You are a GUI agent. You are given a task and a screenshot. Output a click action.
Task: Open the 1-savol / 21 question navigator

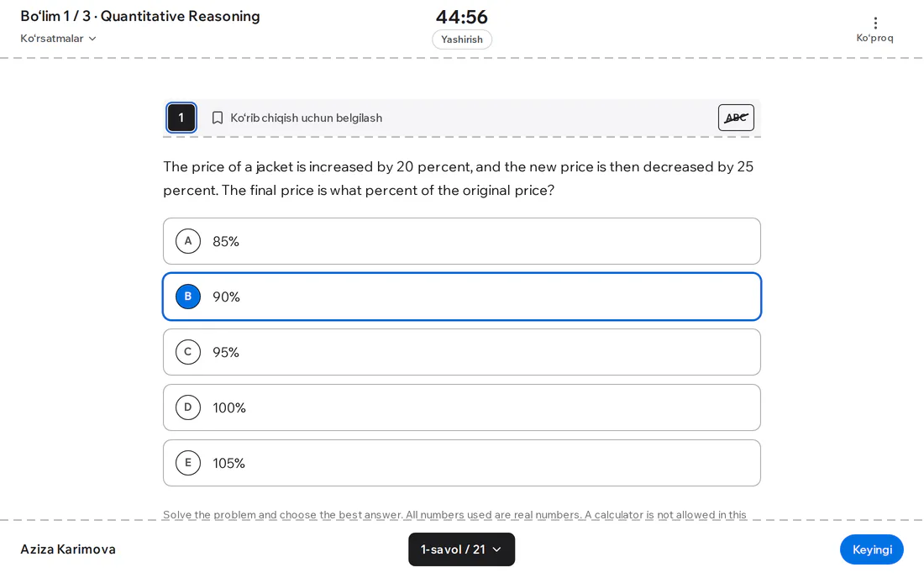click(461, 549)
